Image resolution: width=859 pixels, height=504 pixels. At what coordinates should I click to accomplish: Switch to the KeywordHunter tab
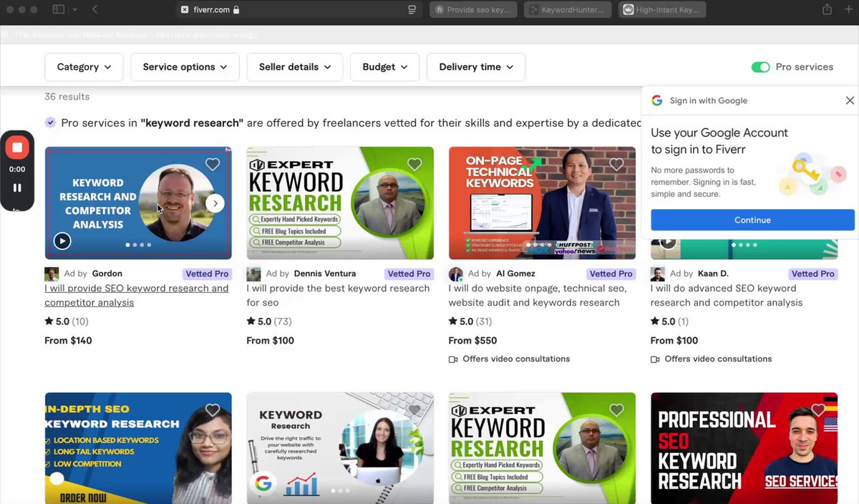[568, 10]
